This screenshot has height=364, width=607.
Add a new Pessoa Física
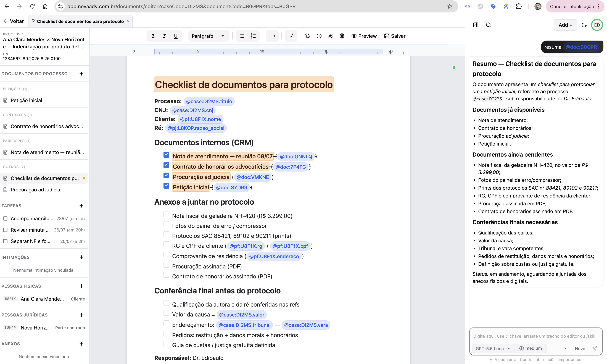tap(81, 286)
